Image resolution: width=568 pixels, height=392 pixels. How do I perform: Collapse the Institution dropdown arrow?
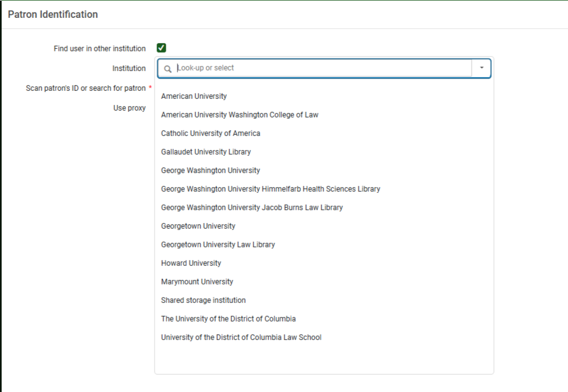[x=481, y=68]
